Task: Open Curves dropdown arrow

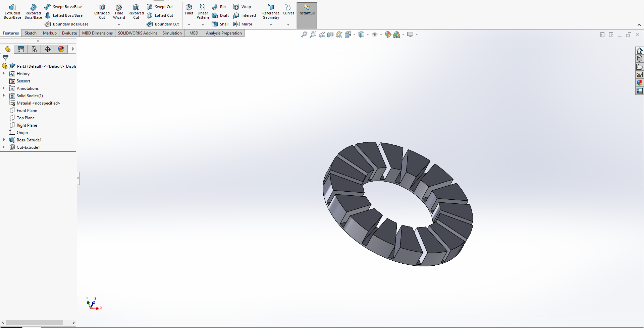Action: pyautogui.click(x=288, y=25)
